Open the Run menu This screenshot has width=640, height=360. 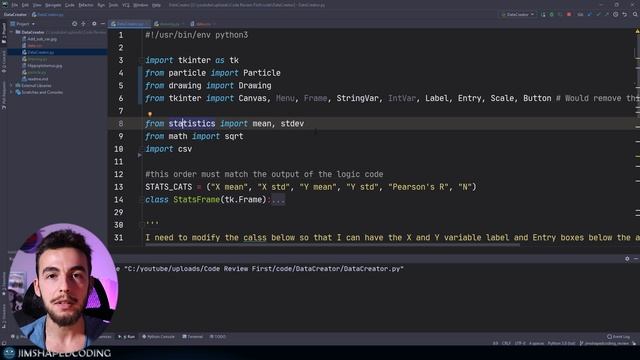coord(101,5)
